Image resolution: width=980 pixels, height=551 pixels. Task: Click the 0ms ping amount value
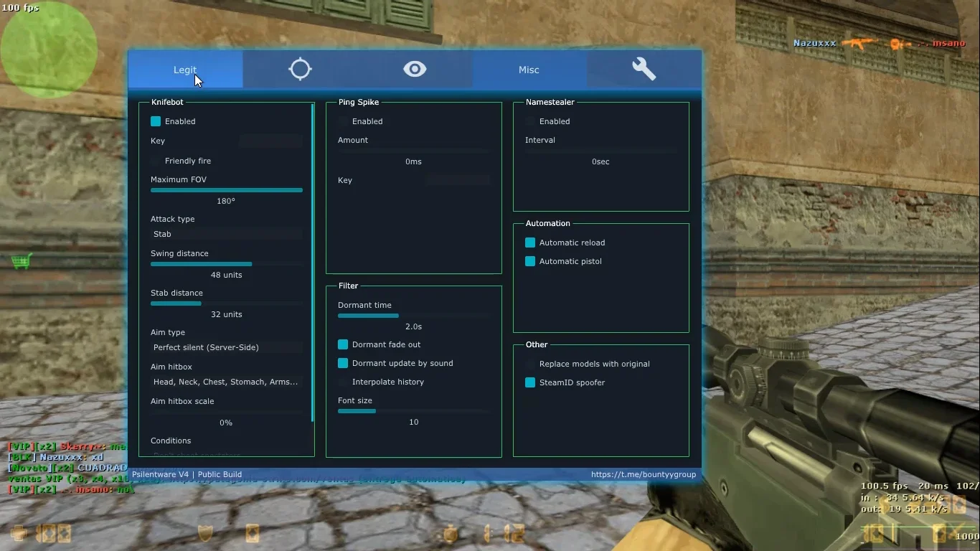pos(413,161)
